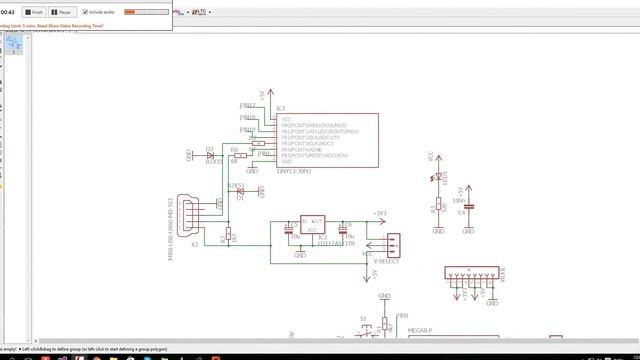
Task: Select capacitor C4 100n symbol
Action: tap(469, 207)
